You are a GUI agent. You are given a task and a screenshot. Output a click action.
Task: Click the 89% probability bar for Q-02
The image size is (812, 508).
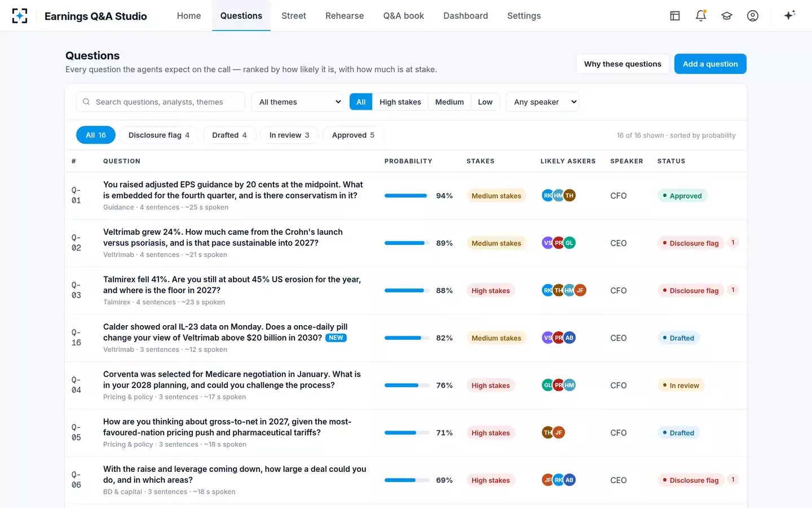pyautogui.click(x=407, y=243)
